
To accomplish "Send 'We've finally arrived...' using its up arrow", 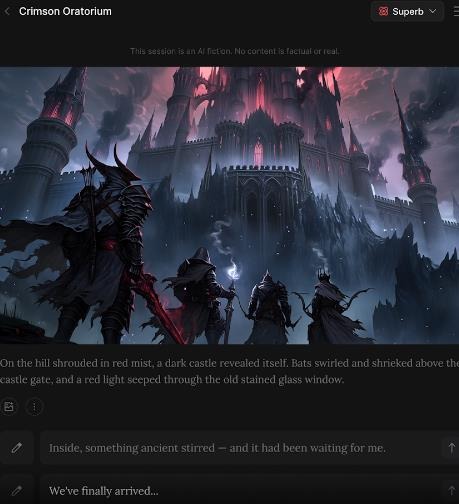I will (x=451, y=490).
